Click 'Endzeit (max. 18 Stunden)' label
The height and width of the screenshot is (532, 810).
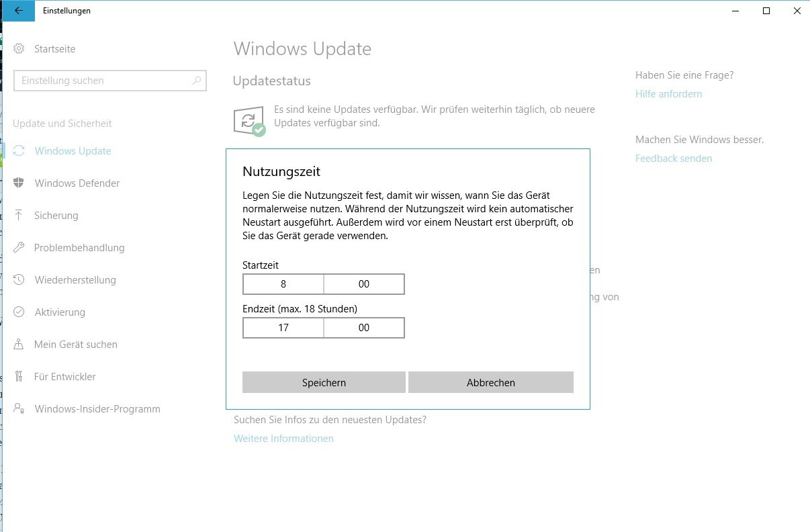point(300,309)
